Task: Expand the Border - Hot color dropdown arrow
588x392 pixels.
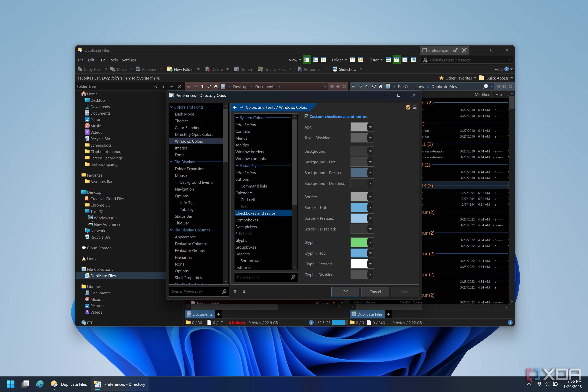Action: click(x=370, y=207)
